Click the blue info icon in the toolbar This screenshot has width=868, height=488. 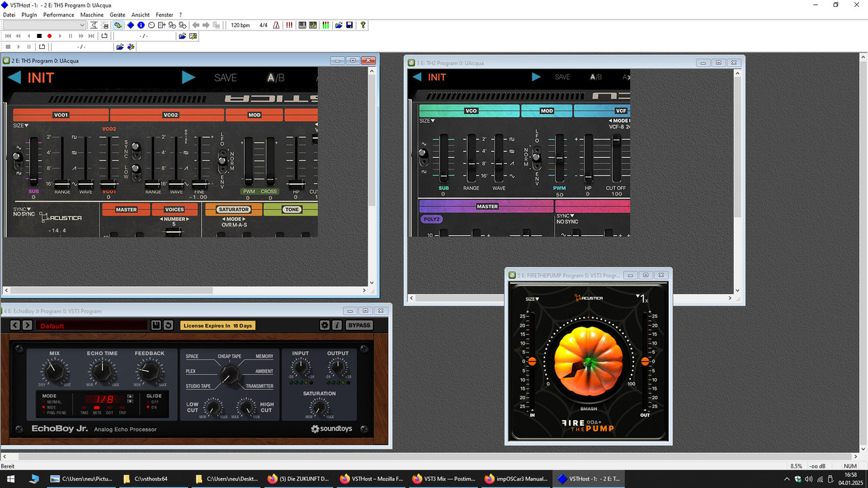[x=141, y=24]
